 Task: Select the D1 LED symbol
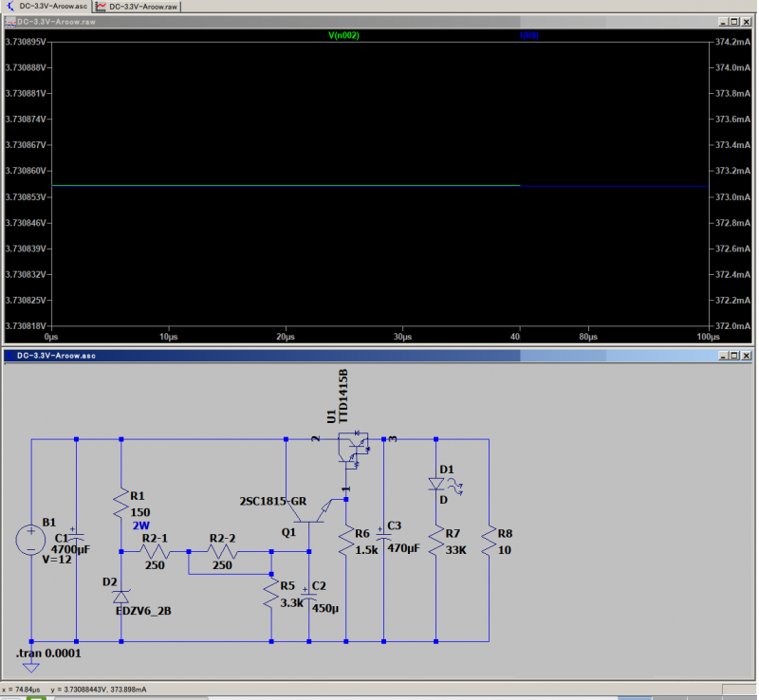click(436, 484)
